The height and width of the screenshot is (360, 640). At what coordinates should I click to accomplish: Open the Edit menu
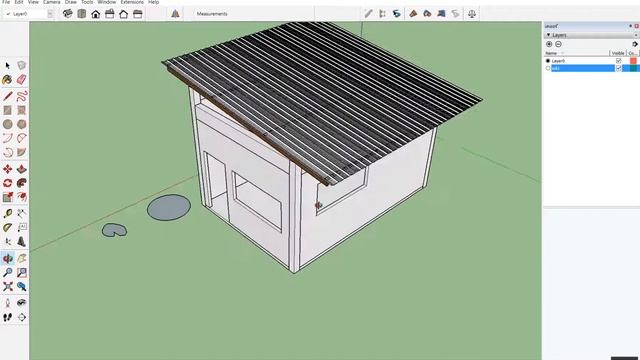(19, 2)
